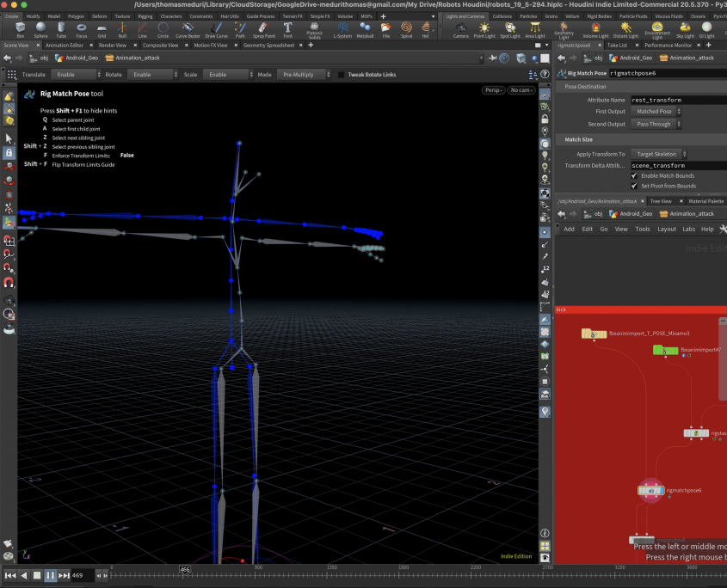
Task: Click the Persp viewport button
Action: tap(493, 90)
